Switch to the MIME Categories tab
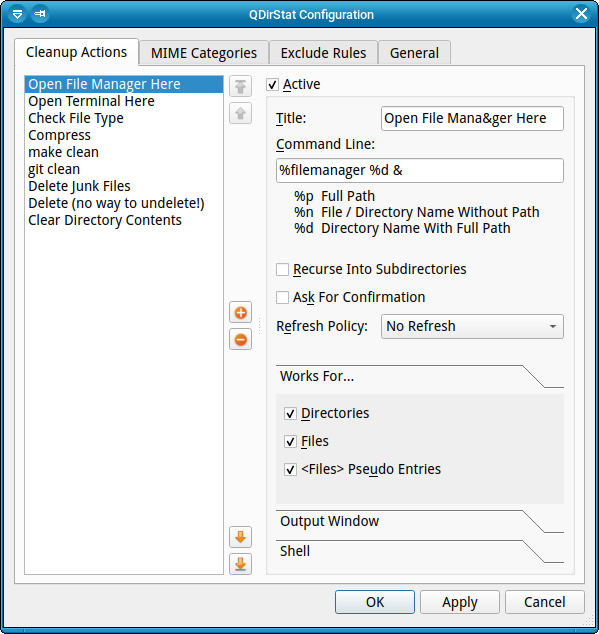Image resolution: width=599 pixels, height=634 pixels. click(204, 53)
